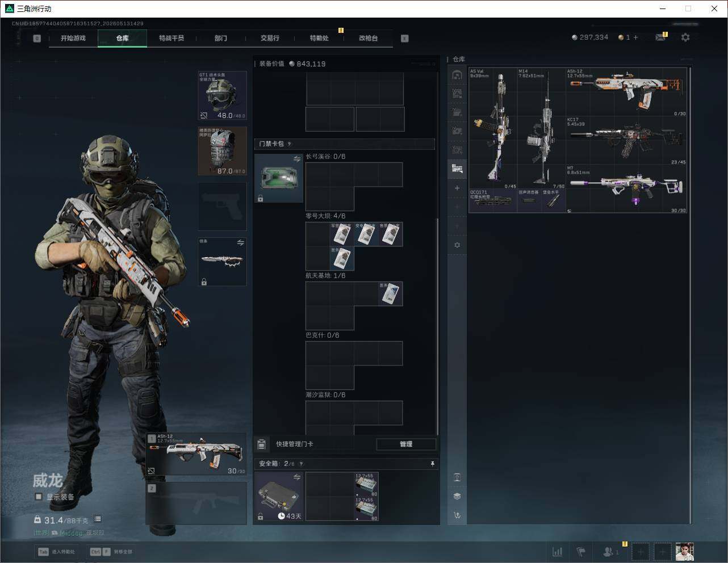Click the keycard pouch swap icon
The image size is (728, 563).
pos(296,159)
